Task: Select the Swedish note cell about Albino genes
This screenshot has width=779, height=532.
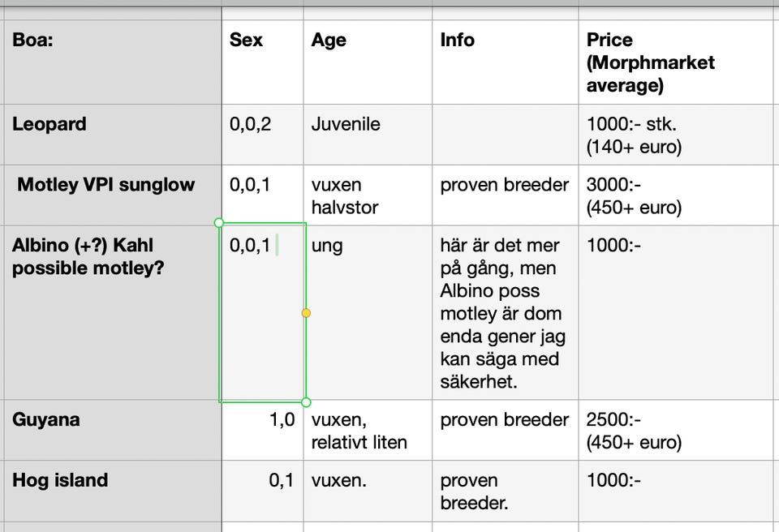Action: click(x=505, y=312)
